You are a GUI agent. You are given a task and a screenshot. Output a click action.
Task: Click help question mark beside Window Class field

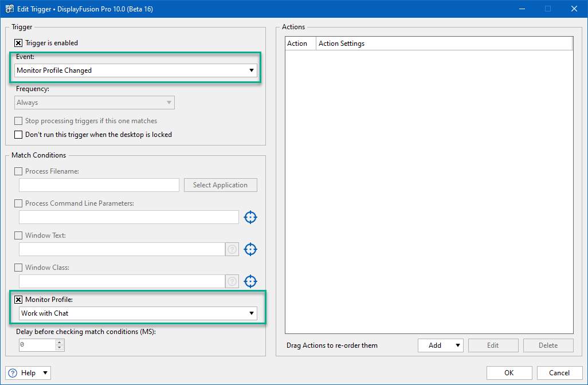[232, 281]
